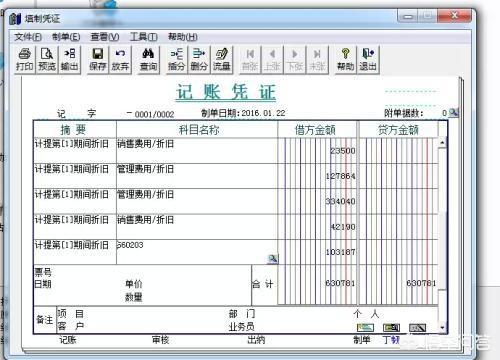Delete entry line with 删分 icon
This screenshot has height=360, width=500.
click(x=199, y=60)
